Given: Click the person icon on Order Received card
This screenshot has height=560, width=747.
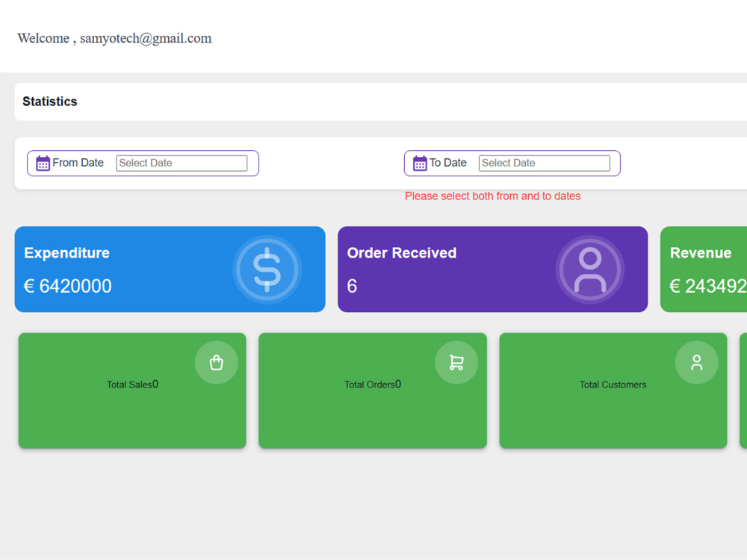Looking at the screenshot, I should tap(590, 270).
